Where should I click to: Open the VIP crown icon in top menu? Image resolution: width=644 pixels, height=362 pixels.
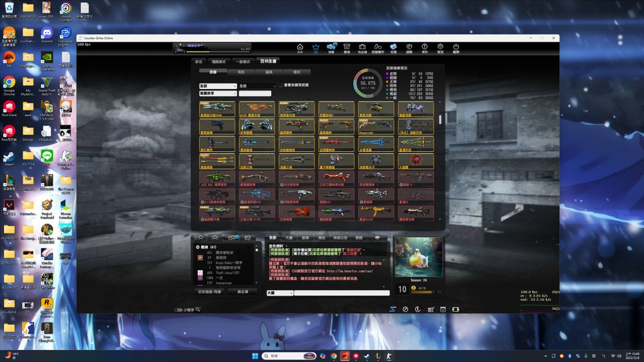[x=316, y=48]
